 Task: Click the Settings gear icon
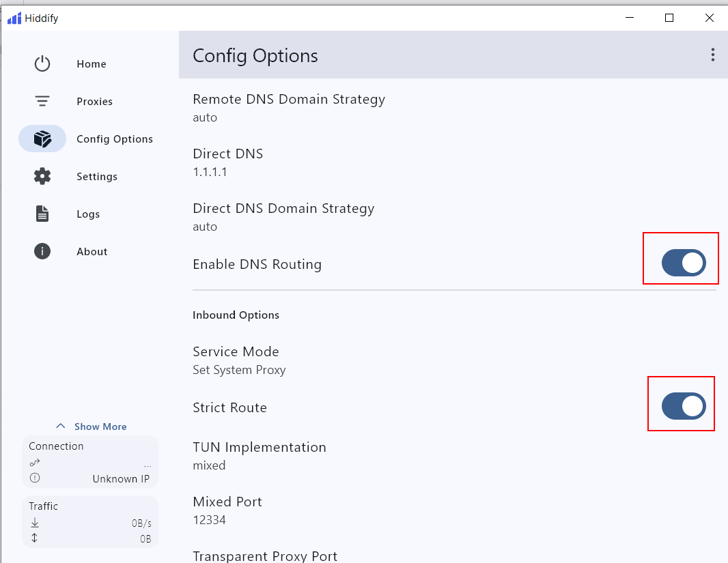(42, 177)
